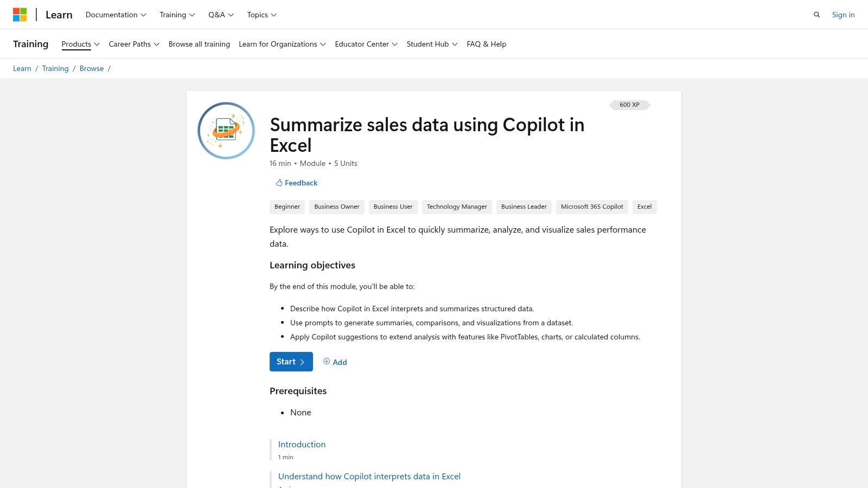Select the Educator Center menu item
Viewport: 868px width, 488px height.
pos(366,44)
